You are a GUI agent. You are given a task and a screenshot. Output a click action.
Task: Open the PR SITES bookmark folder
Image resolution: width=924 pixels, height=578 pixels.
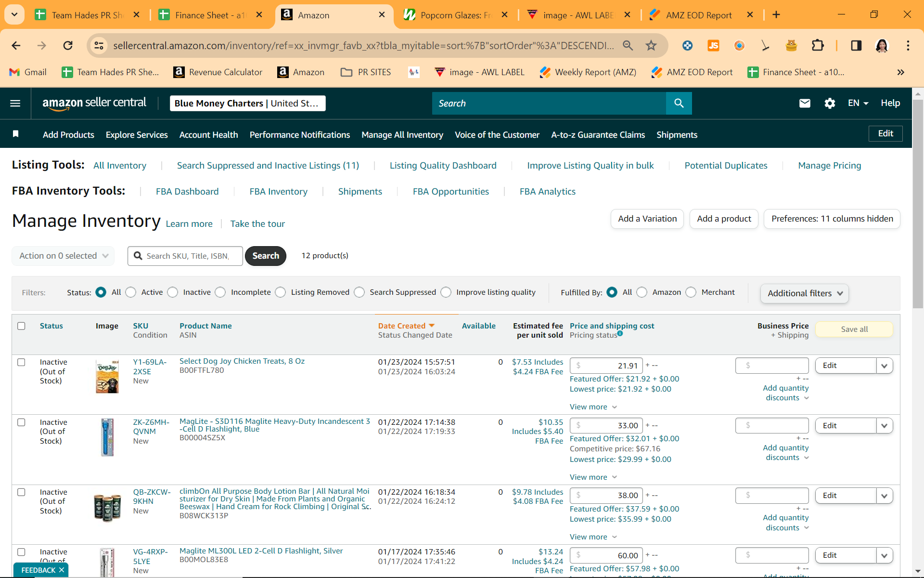coord(366,72)
